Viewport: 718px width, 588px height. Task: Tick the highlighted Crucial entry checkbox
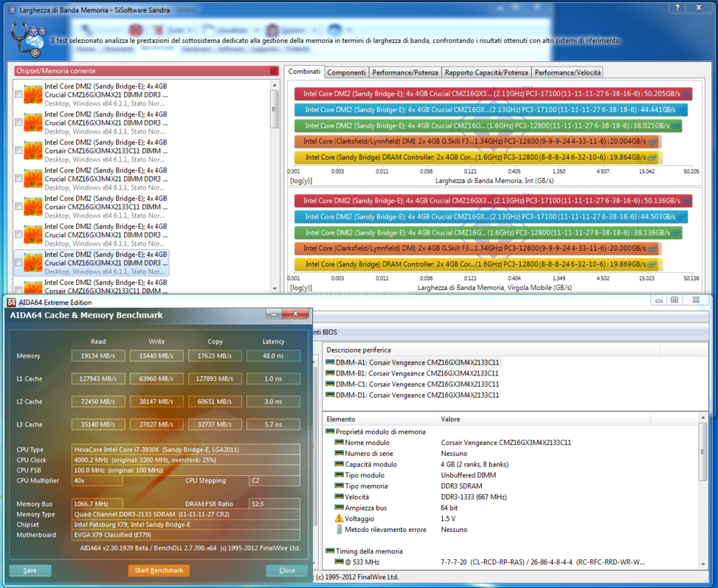pos(19,262)
